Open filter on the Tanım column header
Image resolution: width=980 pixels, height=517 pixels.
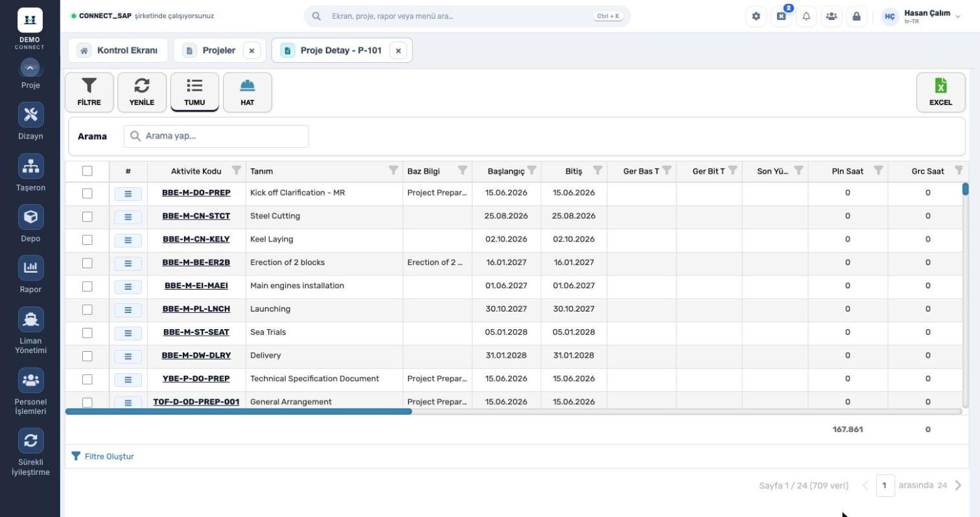(393, 170)
